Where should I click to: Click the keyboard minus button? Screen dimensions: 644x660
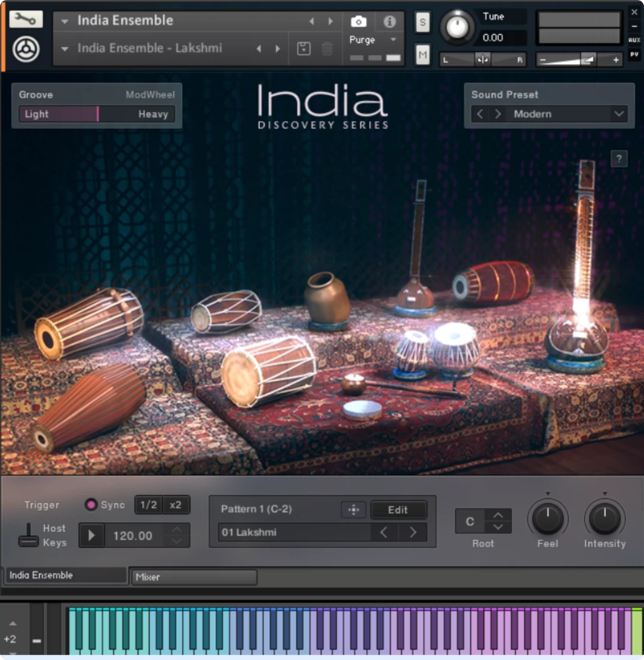pos(36,641)
